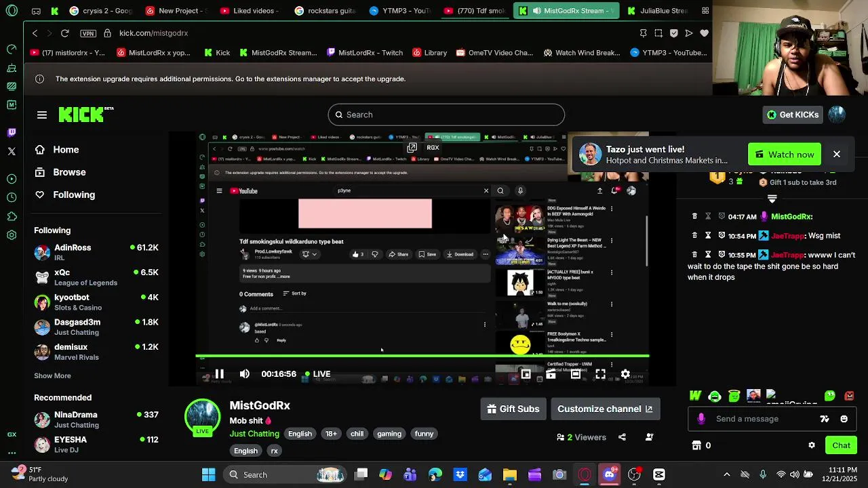Open AdinRoss channel in Following list
The height and width of the screenshot is (488, 868).
click(96, 253)
